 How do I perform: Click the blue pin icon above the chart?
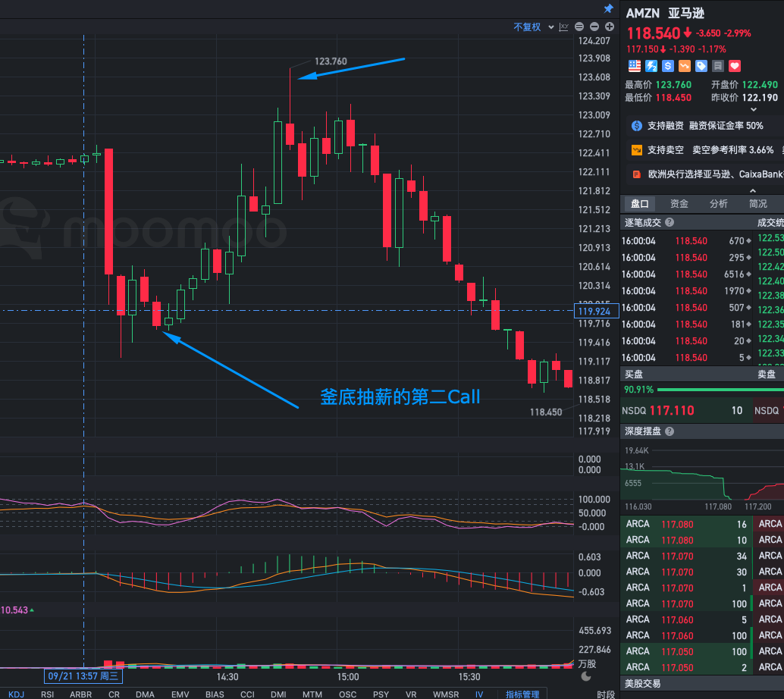click(x=609, y=8)
